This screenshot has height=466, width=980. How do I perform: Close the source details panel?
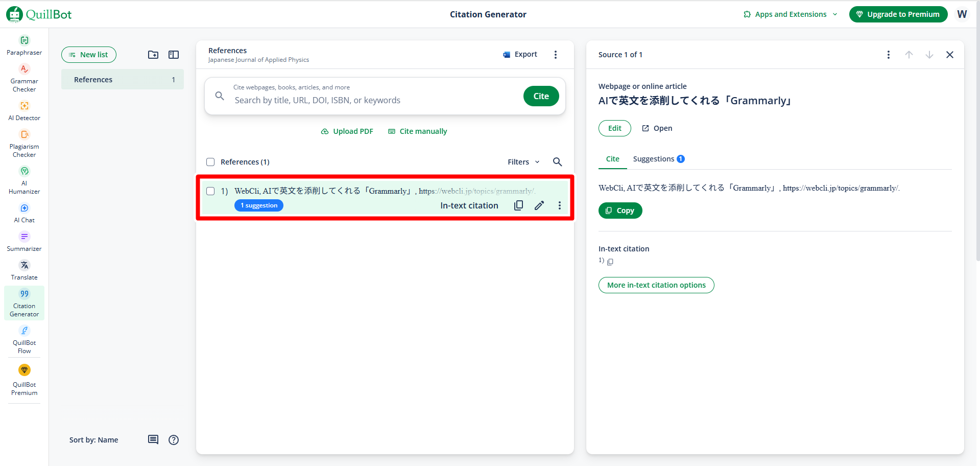(950, 55)
